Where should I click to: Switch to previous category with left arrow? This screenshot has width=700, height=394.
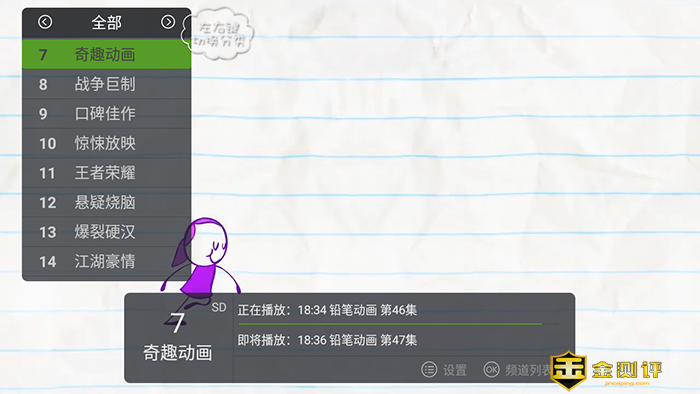point(45,22)
